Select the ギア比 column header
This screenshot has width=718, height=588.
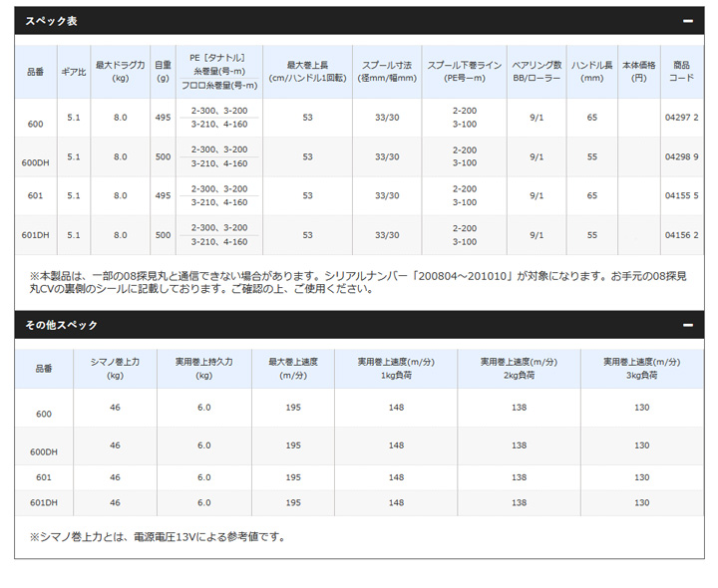pyautogui.click(x=74, y=70)
